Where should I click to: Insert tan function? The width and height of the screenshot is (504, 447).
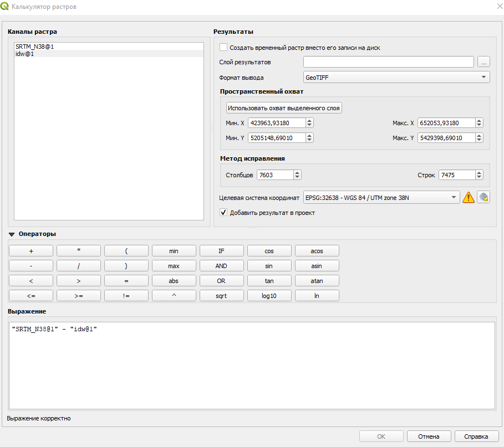pyautogui.click(x=269, y=281)
